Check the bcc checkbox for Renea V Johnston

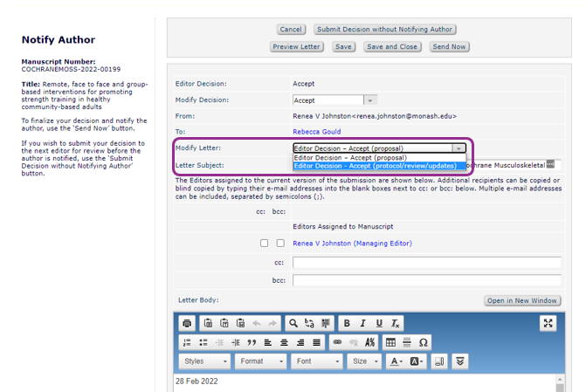[x=280, y=243]
